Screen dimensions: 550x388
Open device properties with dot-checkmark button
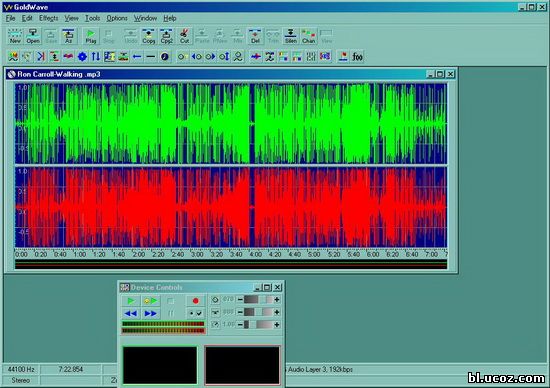point(195,313)
